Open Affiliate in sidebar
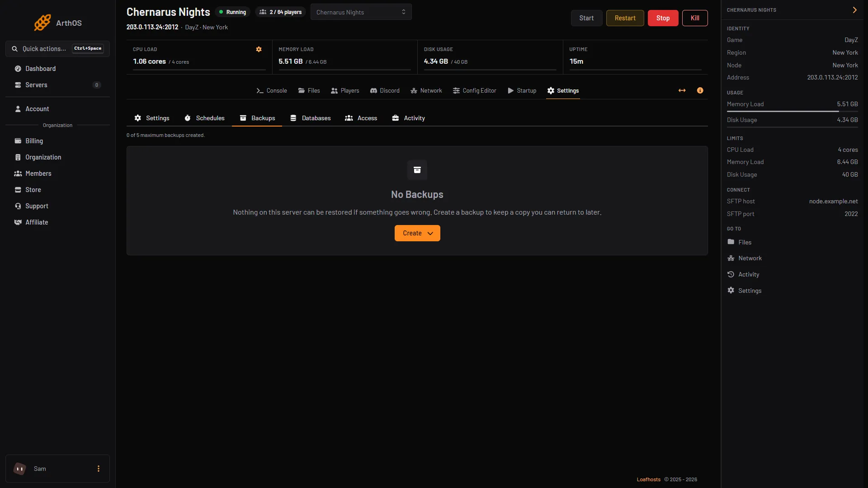This screenshot has height=488, width=868. [57, 222]
